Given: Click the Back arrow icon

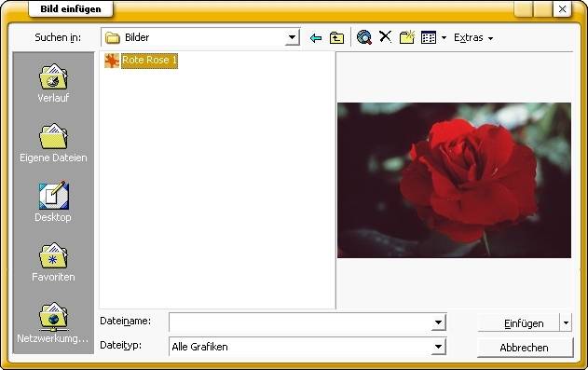Looking at the screenshot, I should 316,38.
